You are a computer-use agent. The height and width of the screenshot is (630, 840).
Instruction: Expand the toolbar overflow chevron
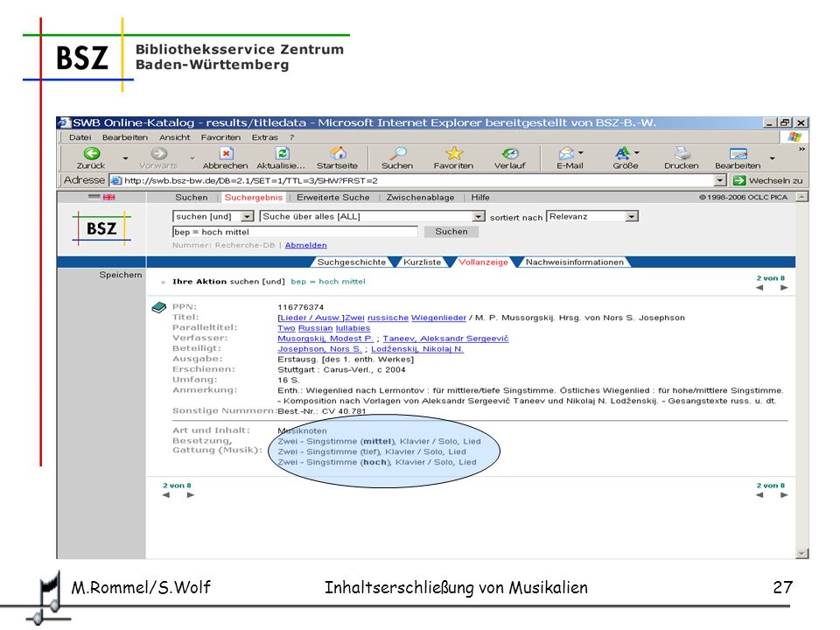click(801, 150)
